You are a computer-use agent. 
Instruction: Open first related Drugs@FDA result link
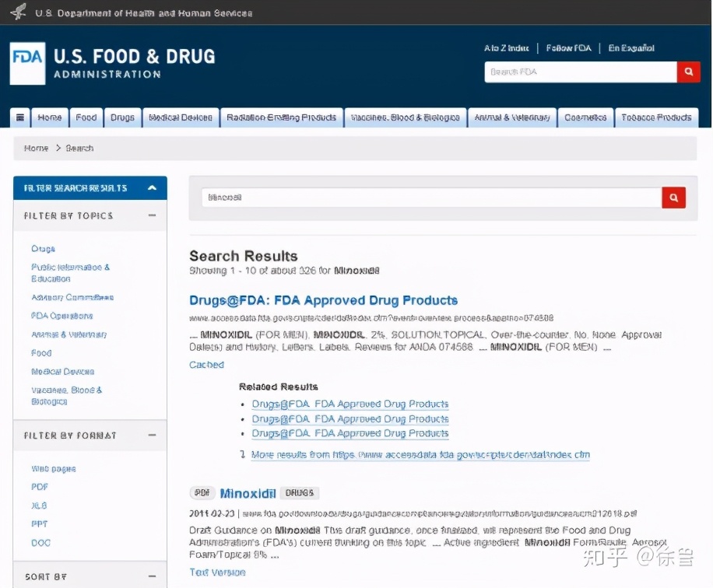pyautogui.click(x=350, y=404)
